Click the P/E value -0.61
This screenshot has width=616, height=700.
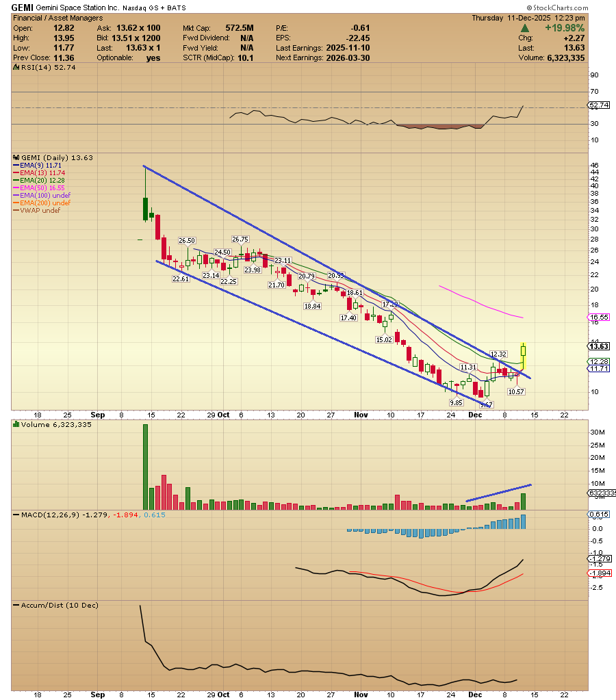tap(360, 28)
